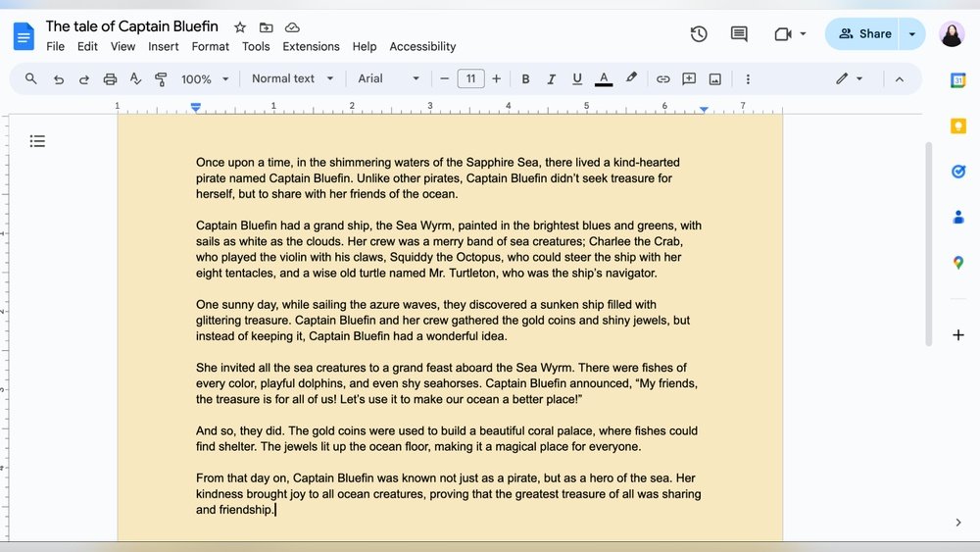This screenshot has height=552, width=980.
Task: Open the search menus magnifier
Action: (x=30, y=78)
